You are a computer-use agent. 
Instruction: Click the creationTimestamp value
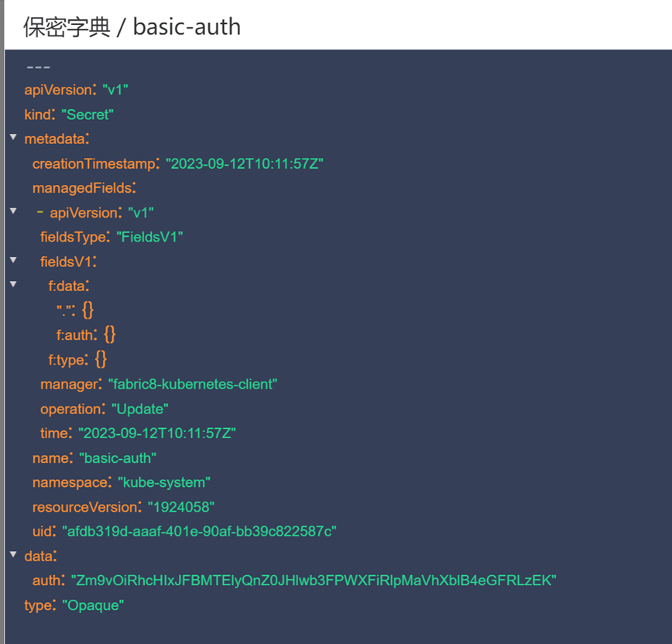tap(244, 163)
